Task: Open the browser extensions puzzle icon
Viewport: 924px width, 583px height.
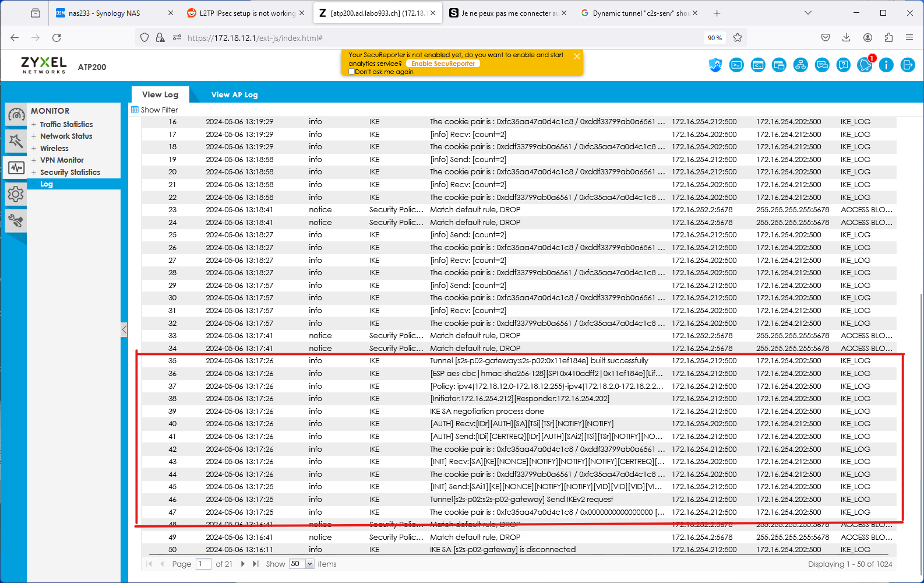Action: click(888, 37)
